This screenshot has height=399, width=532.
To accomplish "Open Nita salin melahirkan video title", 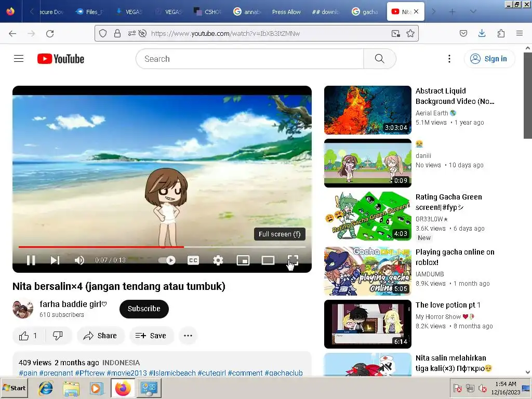I will 454,363.
